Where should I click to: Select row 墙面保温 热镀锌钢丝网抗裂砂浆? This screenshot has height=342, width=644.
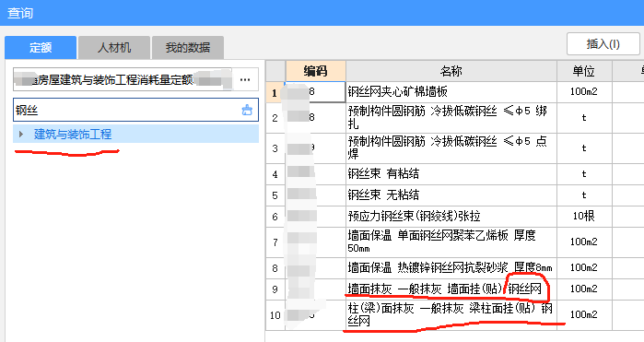451,268
